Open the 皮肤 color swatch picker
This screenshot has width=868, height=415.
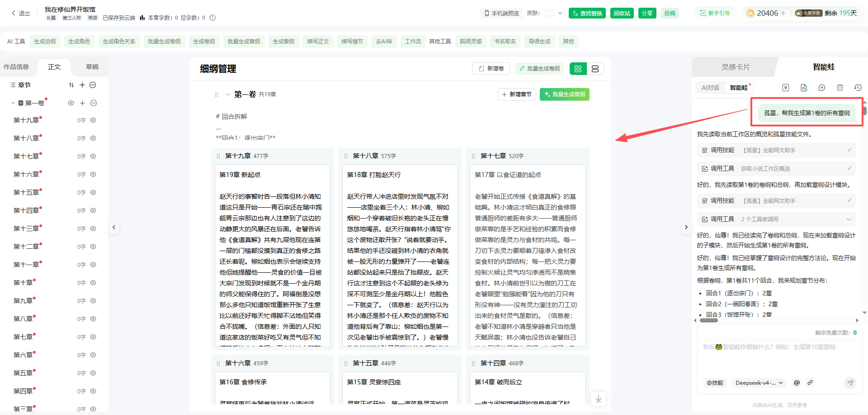(550, 13)
